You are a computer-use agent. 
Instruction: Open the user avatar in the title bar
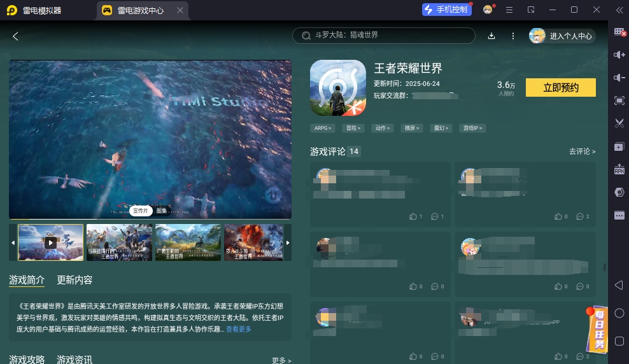pos(488,10)
